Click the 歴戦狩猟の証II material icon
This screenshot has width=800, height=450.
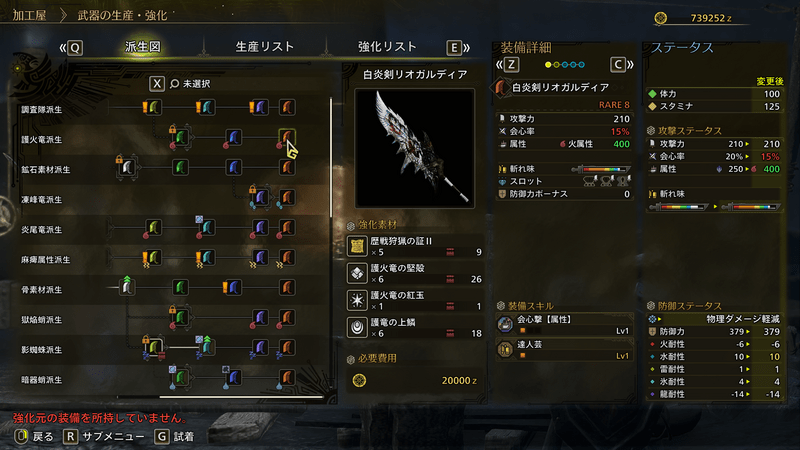357,246
